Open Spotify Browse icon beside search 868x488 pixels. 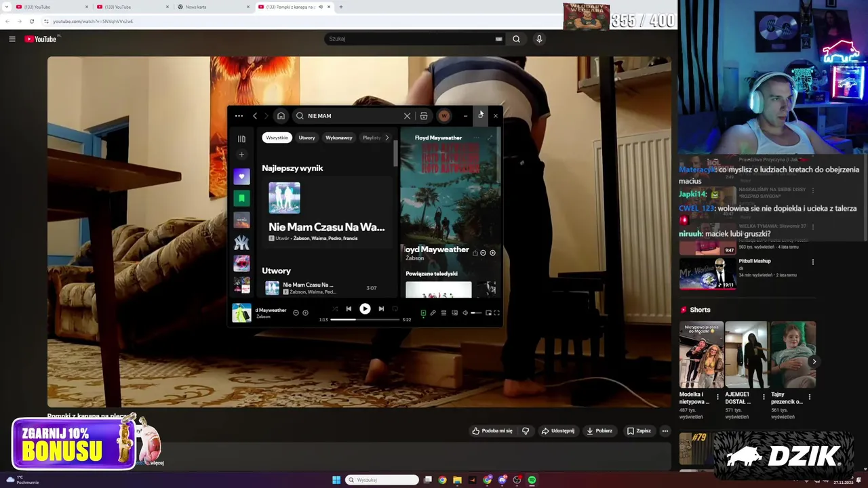pyautogui.click(x=424, y=116)
